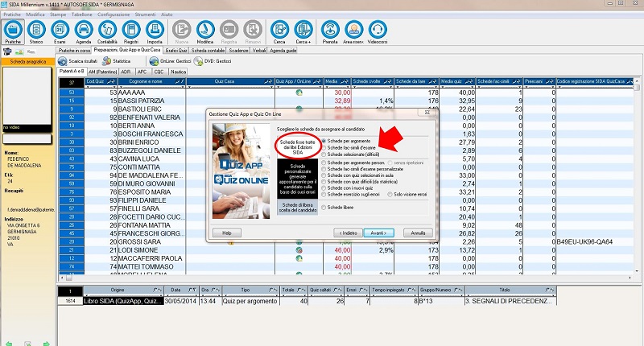Click the Esami toolbar icon
The width and height of the screenshot is (644, 346).
click(x=60, y=31)
